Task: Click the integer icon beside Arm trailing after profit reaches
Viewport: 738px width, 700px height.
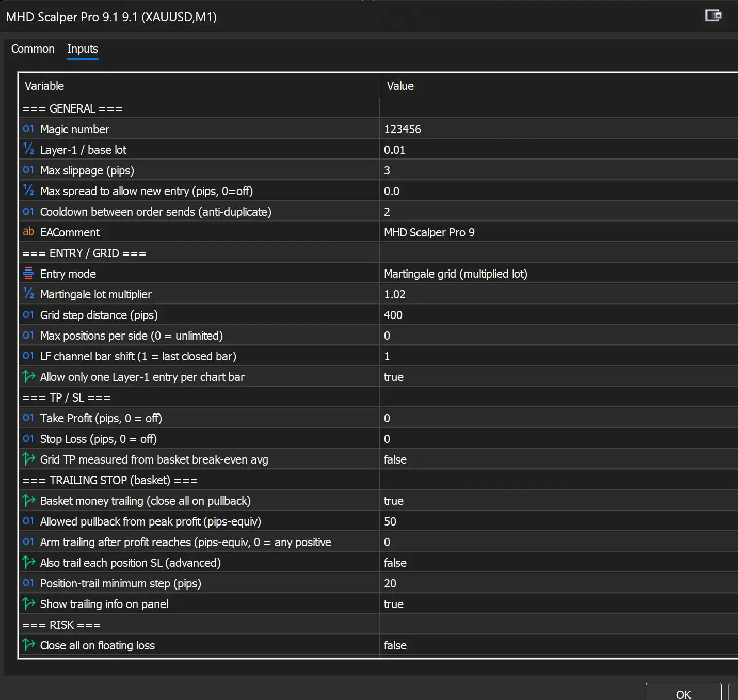Action: [x=28, y=542]
